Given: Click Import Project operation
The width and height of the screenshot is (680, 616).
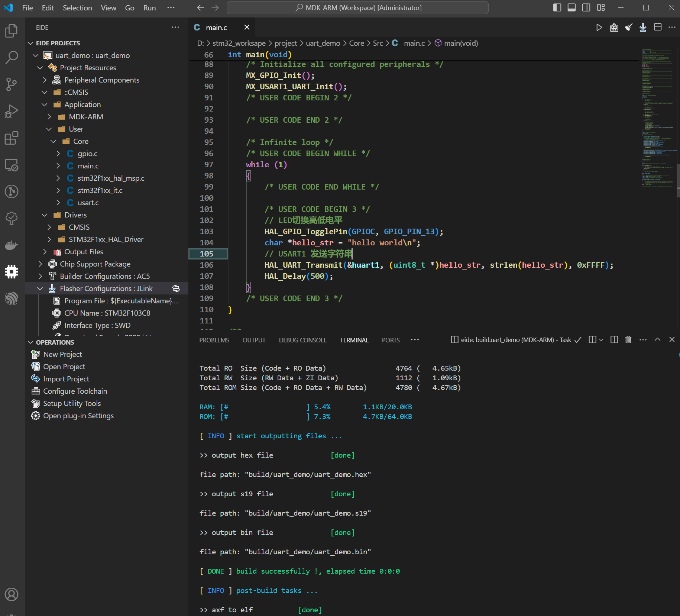Looking at the screenshot, I should click(x=66, y=379).
